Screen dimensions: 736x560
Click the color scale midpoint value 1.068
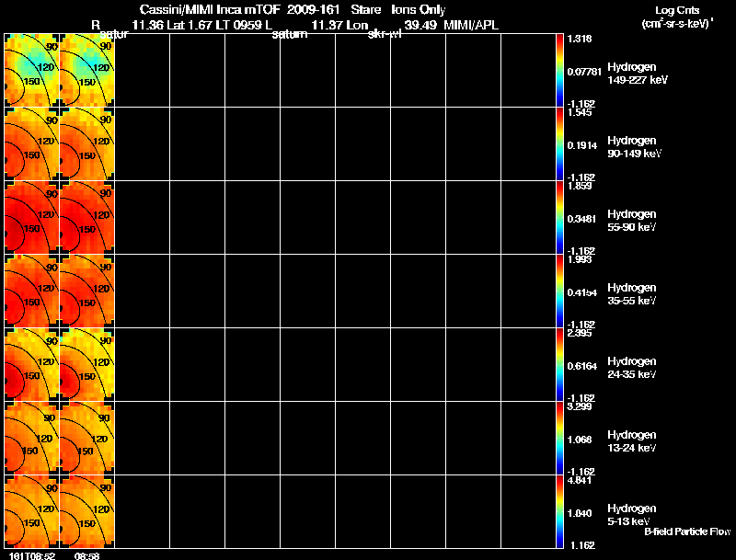tap(580, 440)
